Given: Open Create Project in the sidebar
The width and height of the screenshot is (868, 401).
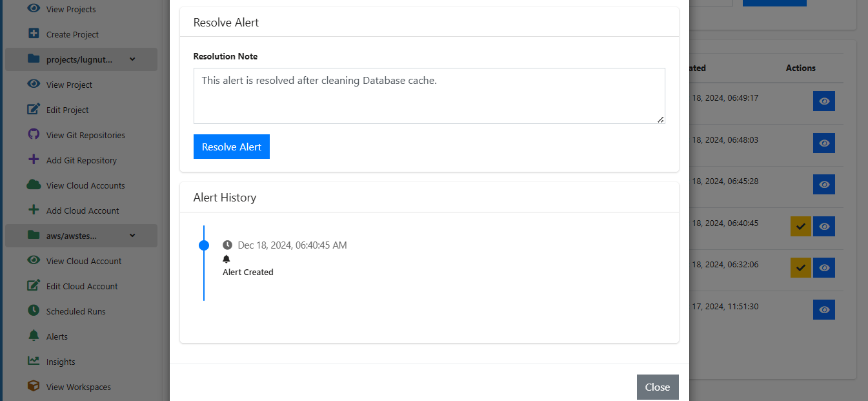Looking at the screenshot, I should [x=73, y=35].
